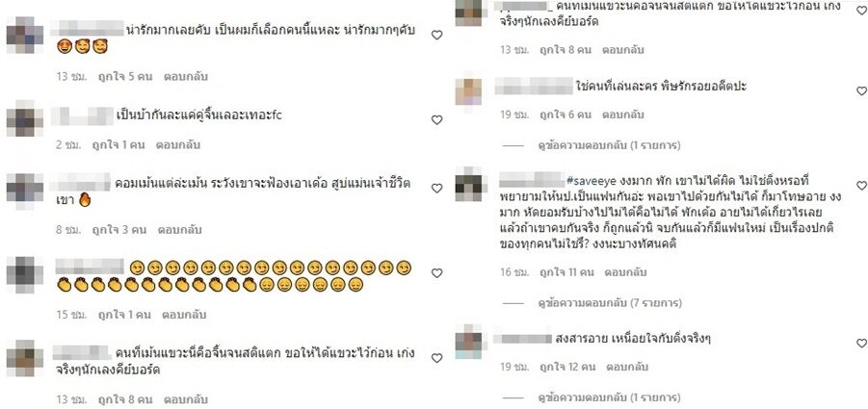Like the comment with three heart-eyes emojis
Image resolution: width=868 pixels, height=409 pixels.
(x=436, y=36)
